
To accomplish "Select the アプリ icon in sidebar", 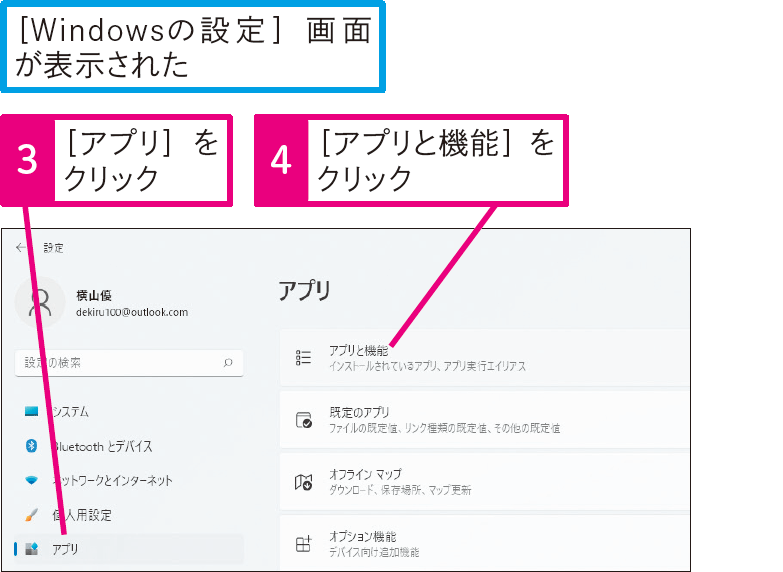I will click(31, 549).
